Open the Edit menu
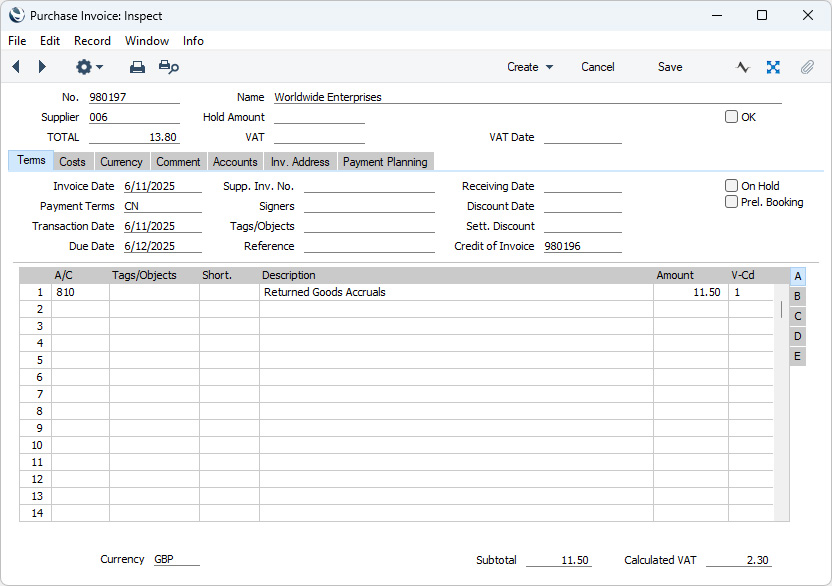The image size is (832, 586). (x=50, y=41)
